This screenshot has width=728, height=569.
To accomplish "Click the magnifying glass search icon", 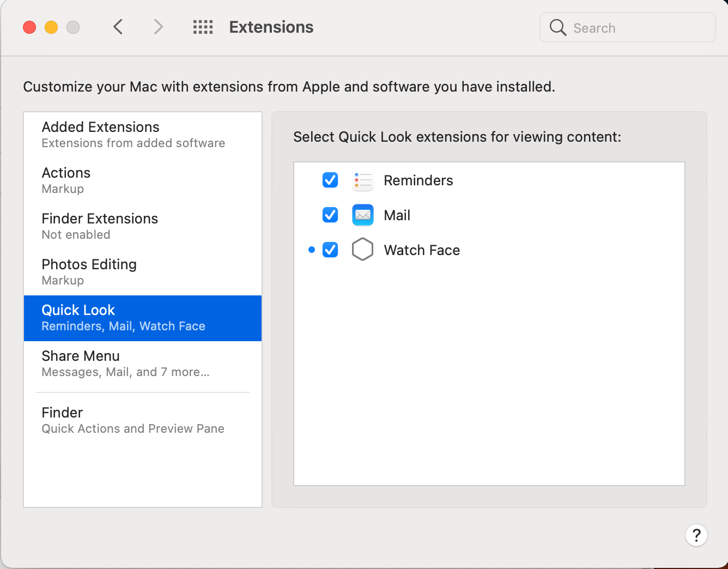I will coord(557,27).
